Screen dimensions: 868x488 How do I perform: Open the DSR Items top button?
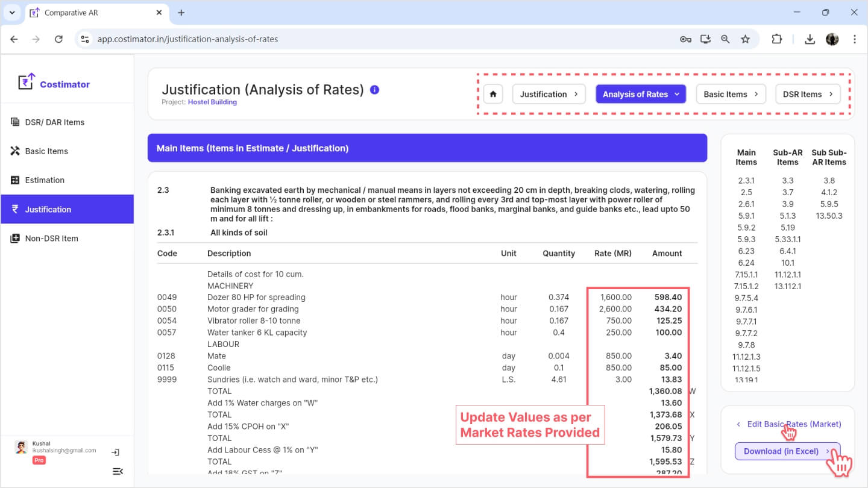coord(808,94)
